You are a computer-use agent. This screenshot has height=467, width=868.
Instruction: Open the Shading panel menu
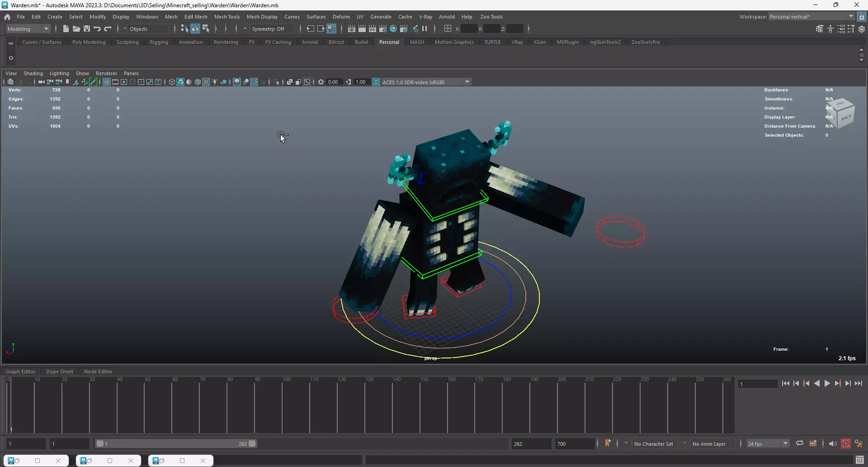(x=33, y=73)
